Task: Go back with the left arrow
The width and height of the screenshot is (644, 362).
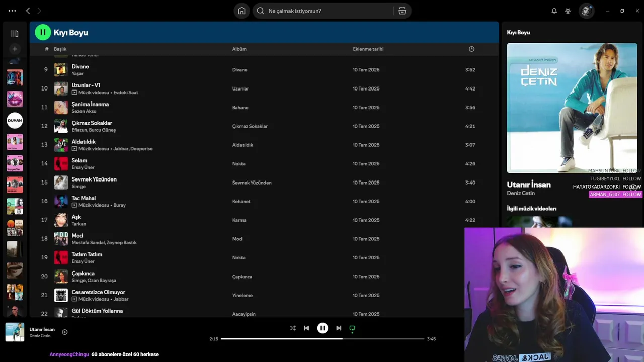Action: coord(28,11)
